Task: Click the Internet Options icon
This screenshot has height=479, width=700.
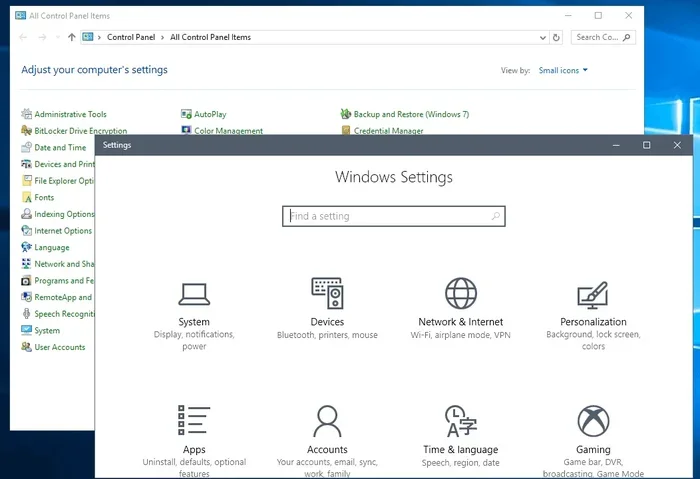Action: (x=26, y=230)
